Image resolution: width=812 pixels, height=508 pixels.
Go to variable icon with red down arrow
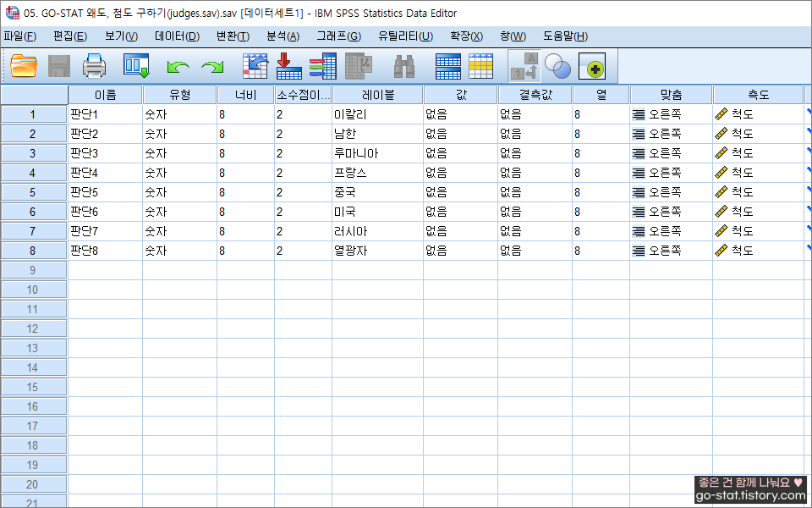click(288, 66)
